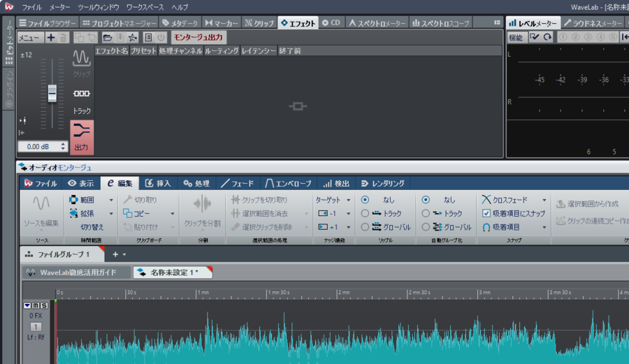Solo track 1 with the S button
This screenshot has width=629, height=364.
(44, 305)
